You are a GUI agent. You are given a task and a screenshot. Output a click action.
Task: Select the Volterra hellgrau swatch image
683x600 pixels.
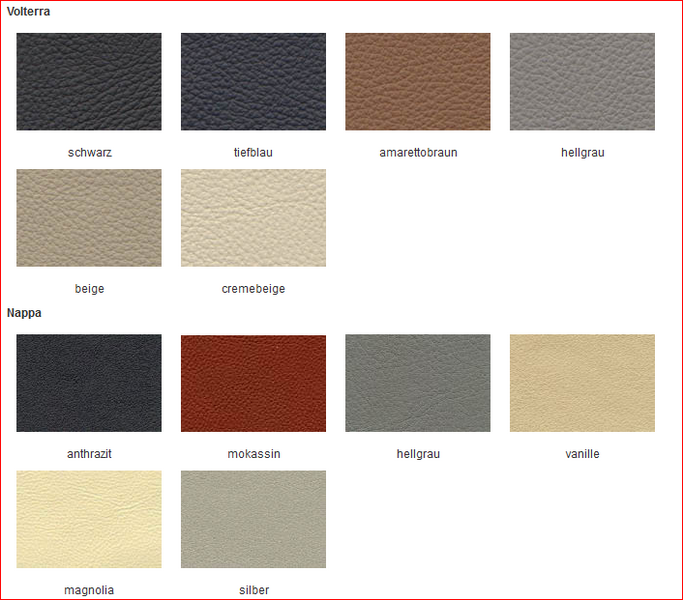(x=582, y=82)
